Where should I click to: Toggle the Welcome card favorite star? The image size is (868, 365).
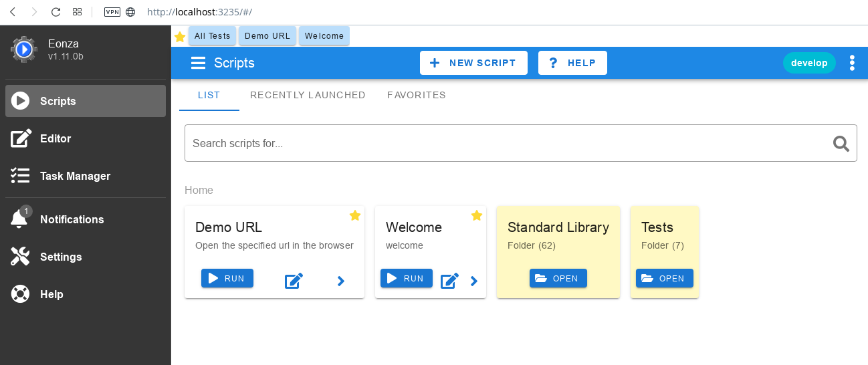[477, 215]
